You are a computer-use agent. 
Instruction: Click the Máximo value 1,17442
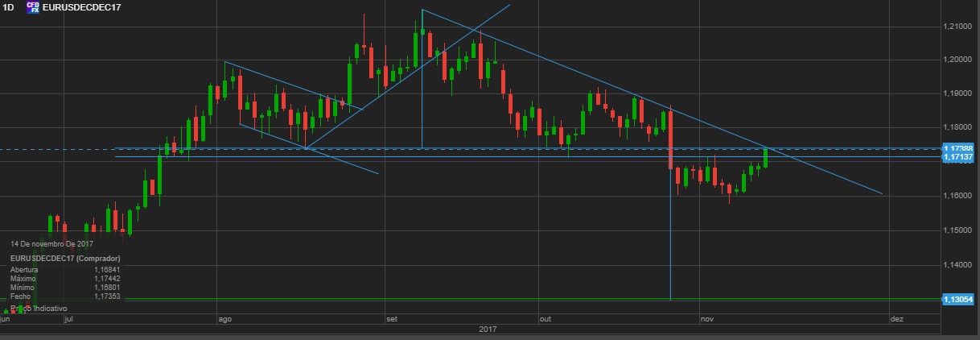[x=107, y=279]
